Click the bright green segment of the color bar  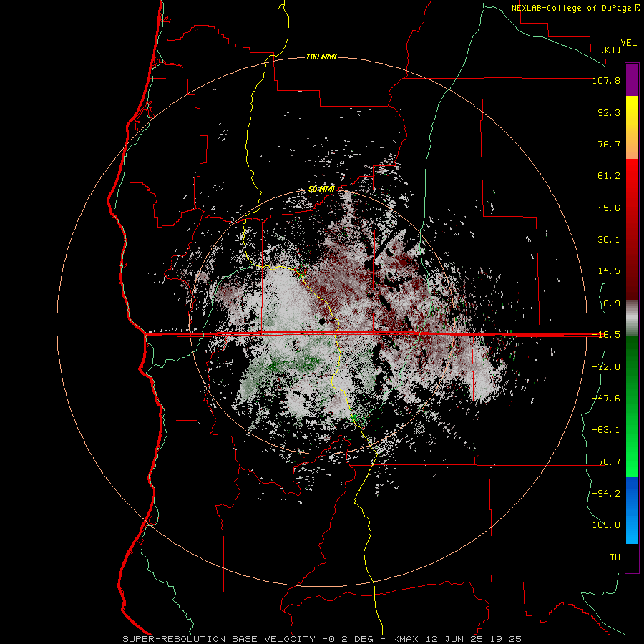click(632, 456)
